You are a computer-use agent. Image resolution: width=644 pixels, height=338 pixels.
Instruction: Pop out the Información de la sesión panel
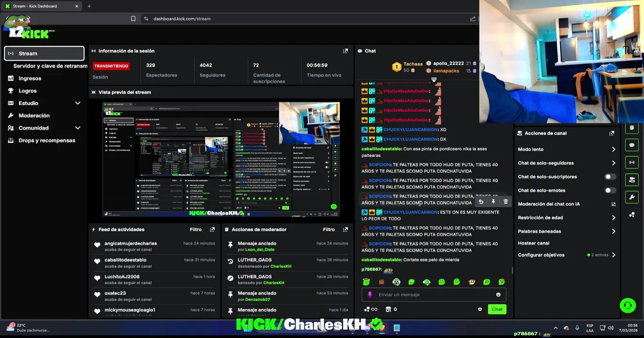click(345, 51)
